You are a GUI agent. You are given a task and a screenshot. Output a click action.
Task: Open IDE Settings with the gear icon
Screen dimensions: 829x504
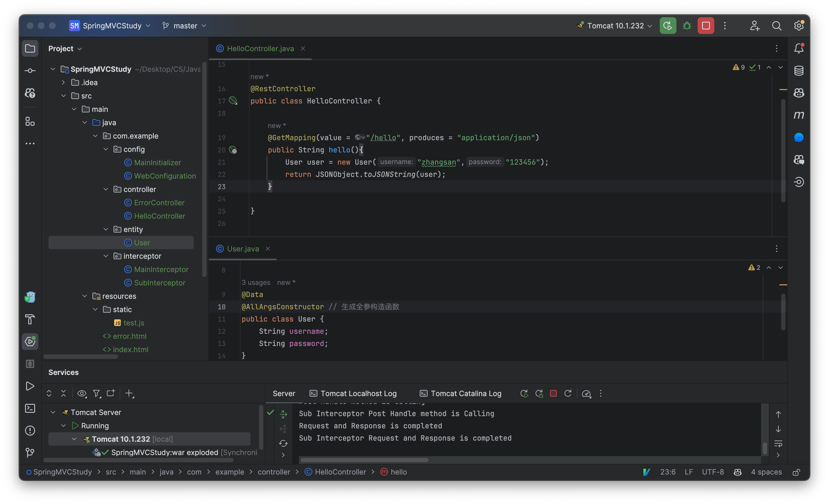point(799,26)
